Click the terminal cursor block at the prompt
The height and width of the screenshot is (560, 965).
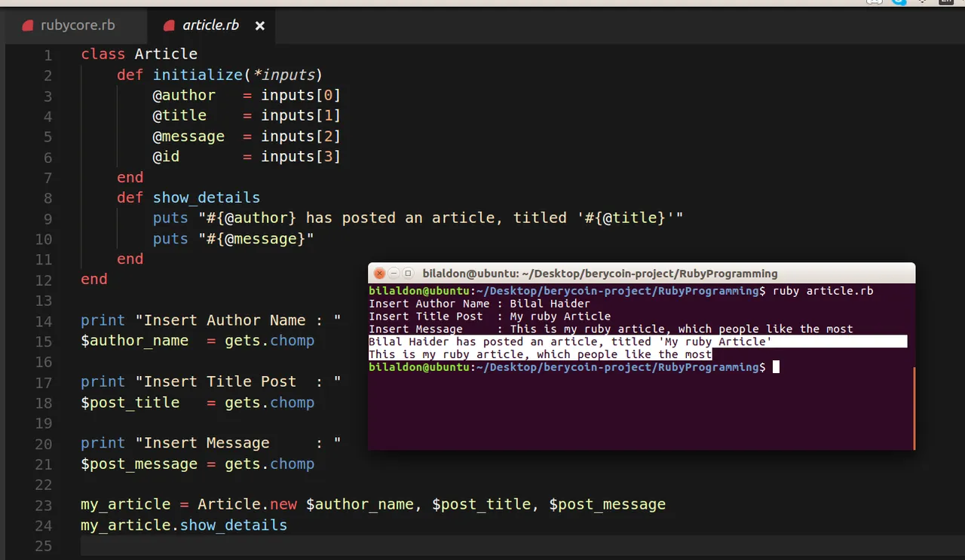(x=776, y=367)
